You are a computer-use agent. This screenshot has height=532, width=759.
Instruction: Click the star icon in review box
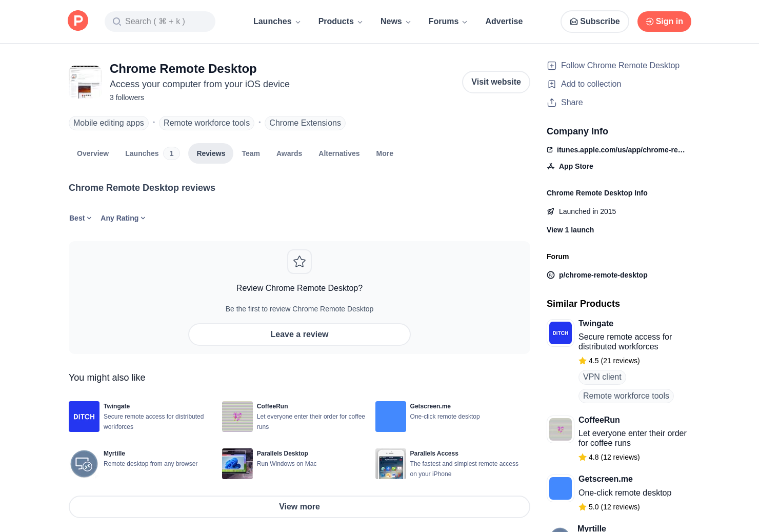click(299, 262)
